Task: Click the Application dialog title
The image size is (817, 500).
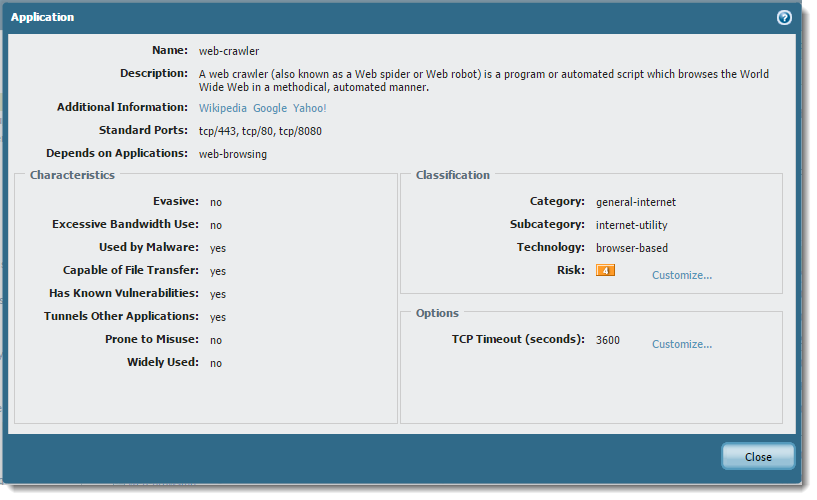Action: point(42,17)
